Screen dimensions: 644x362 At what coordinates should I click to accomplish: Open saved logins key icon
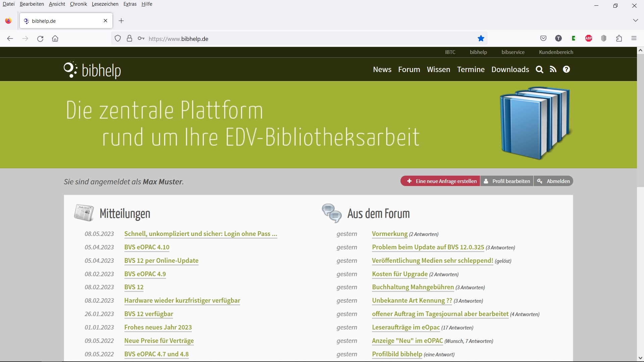(x=141, y=39)
